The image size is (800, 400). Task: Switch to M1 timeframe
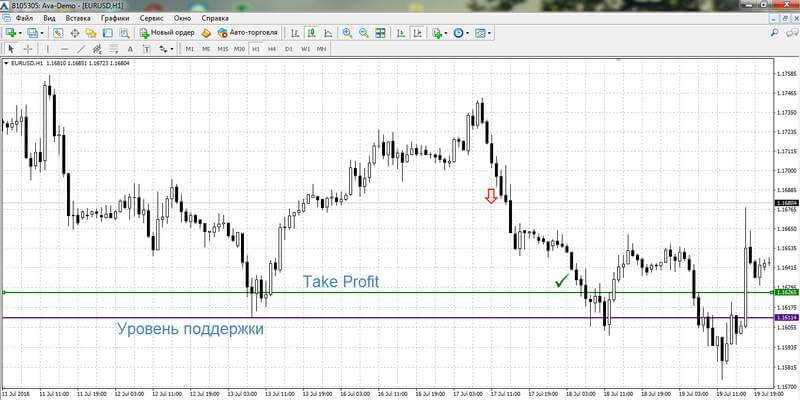[x=189, y=49]
